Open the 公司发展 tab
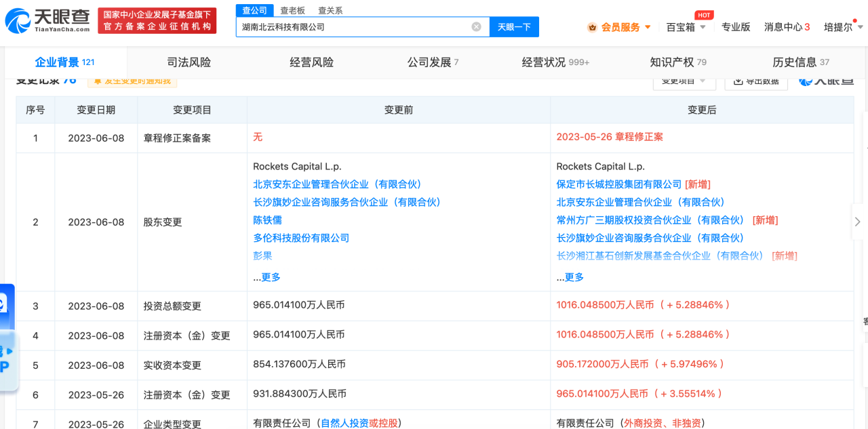 tap(433, 62)
